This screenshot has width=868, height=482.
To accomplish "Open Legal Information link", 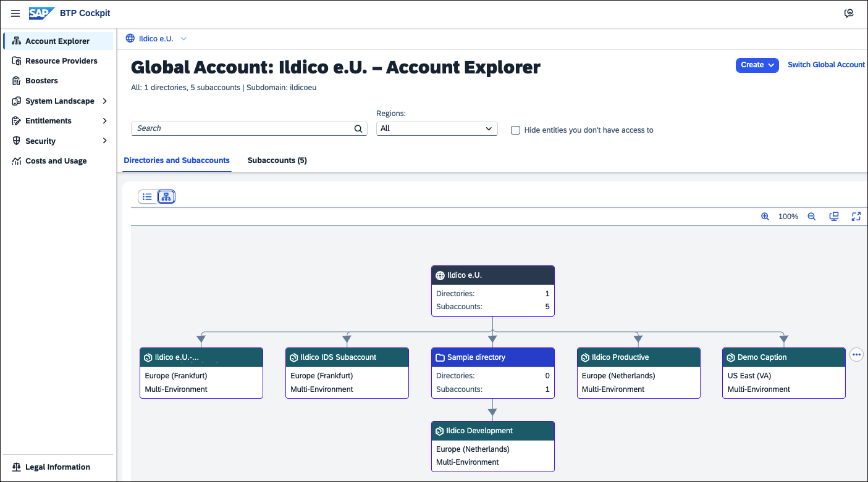I will point(58,467).
